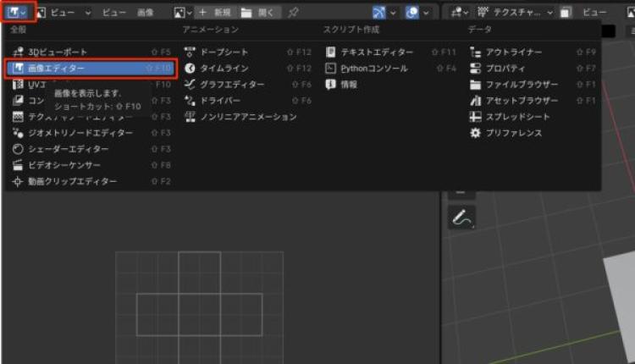
Task: Click the シェーダーエディター sphere icon
Action: pyautogui.click(x=18, y=149)
